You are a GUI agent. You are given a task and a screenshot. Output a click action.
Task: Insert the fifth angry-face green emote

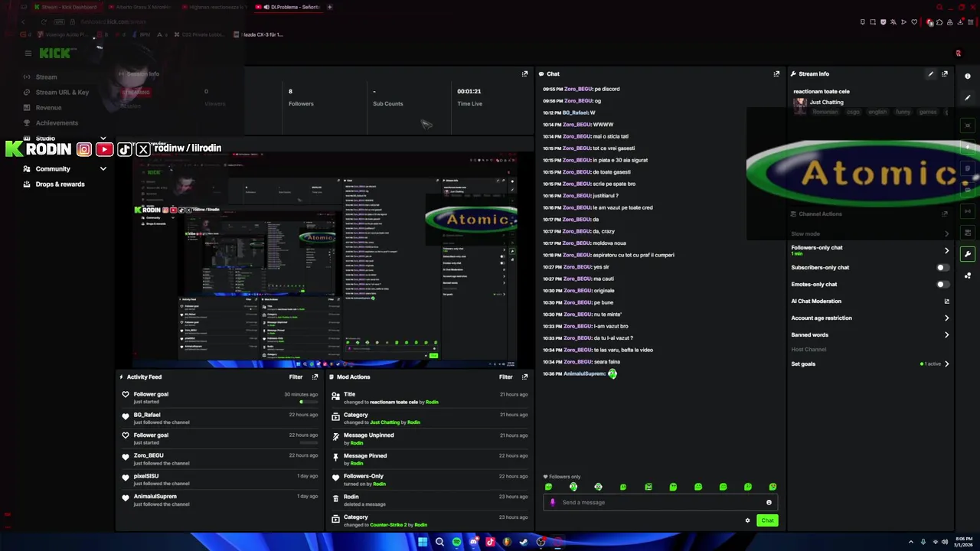pyautogui.click(x=648, y=487)
